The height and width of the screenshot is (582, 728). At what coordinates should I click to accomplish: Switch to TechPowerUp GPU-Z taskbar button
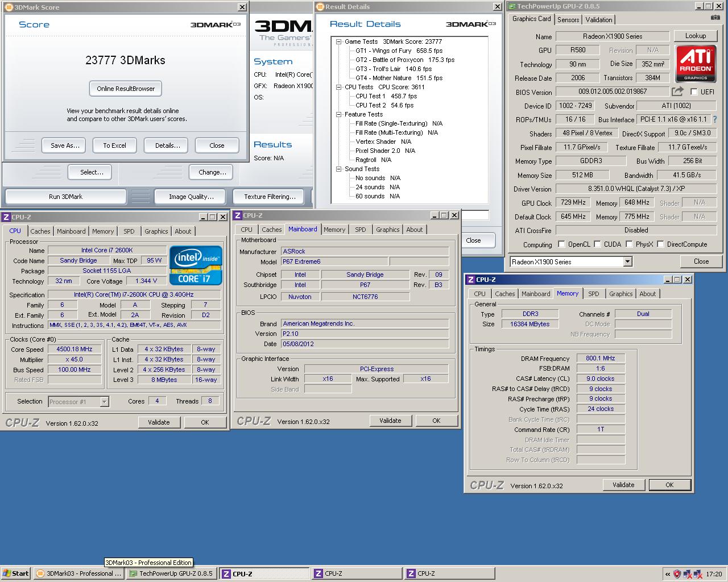171,573
